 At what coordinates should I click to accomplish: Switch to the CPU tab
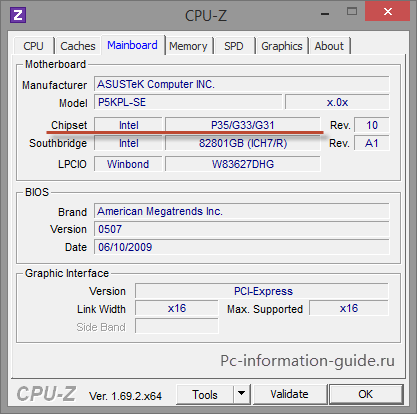(x=33, y=46)
